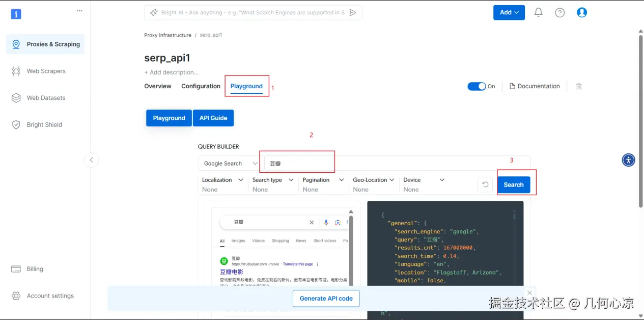The height and width of the screenshot is (320, 644).
Task: Open the News tab in the Google preview
Action: 301,241
